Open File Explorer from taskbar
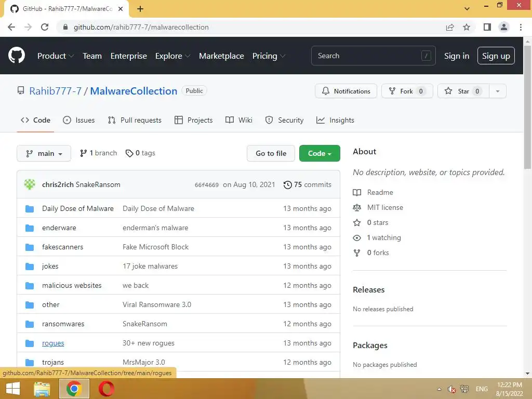The image size is (532, 399). coord(42,389)
